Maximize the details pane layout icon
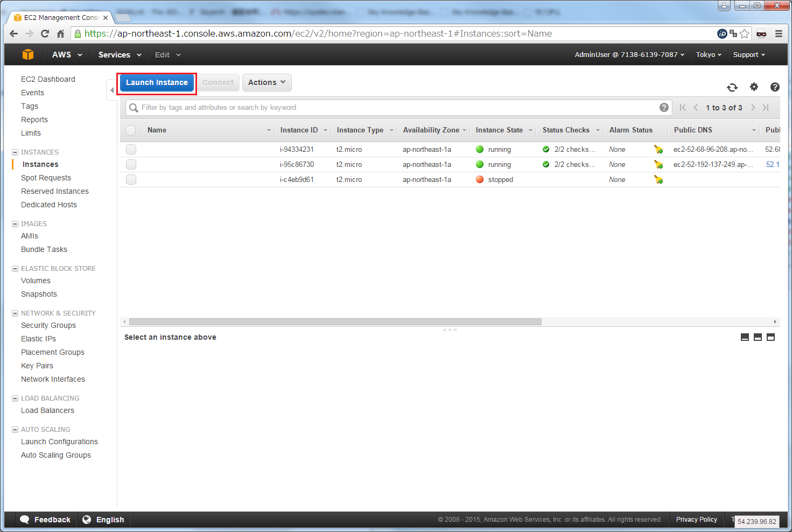792x532 pixels. pos(770,337)
